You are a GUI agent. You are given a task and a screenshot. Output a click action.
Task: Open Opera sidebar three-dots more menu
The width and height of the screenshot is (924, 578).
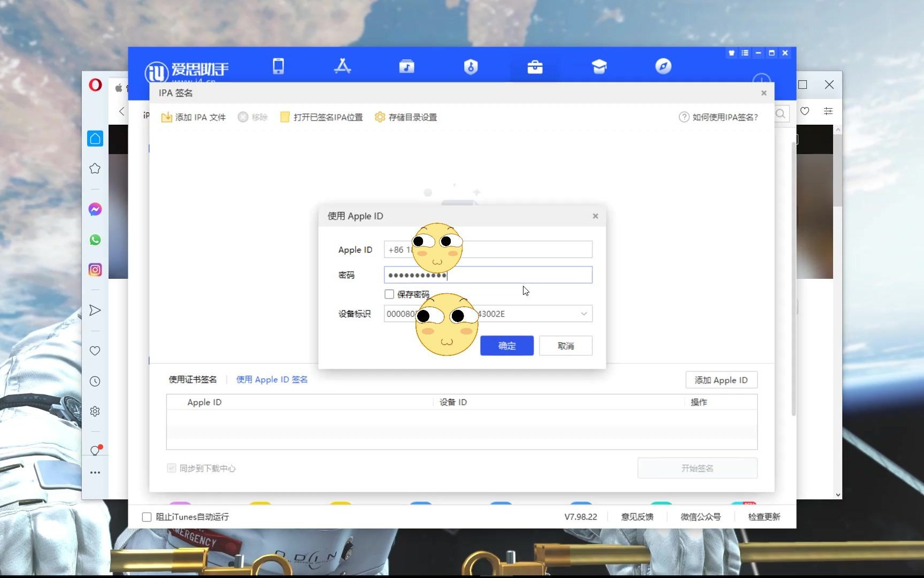pos(95,473)
